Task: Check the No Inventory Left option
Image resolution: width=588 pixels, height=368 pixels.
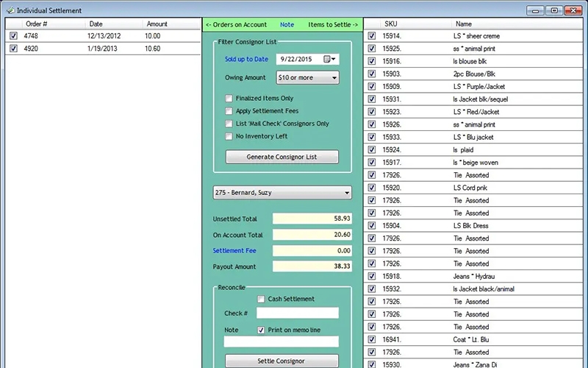Action: [230, 136]
